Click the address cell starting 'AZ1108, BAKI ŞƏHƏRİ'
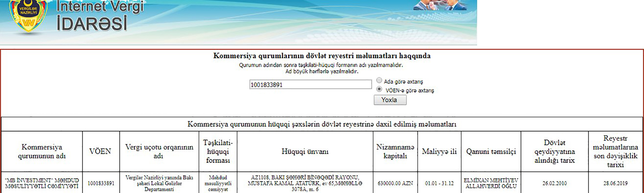The image size is (644, 193). click(x=305, y=183)
